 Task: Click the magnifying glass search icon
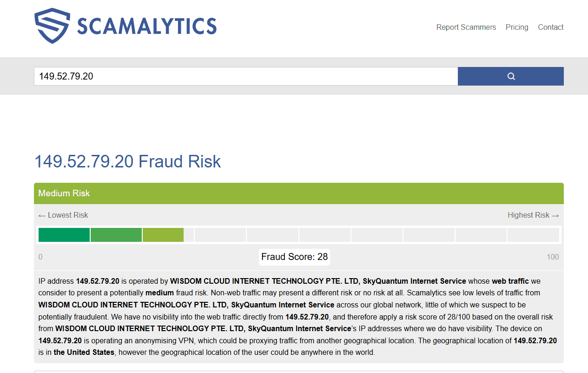click(x=511, y=76)
